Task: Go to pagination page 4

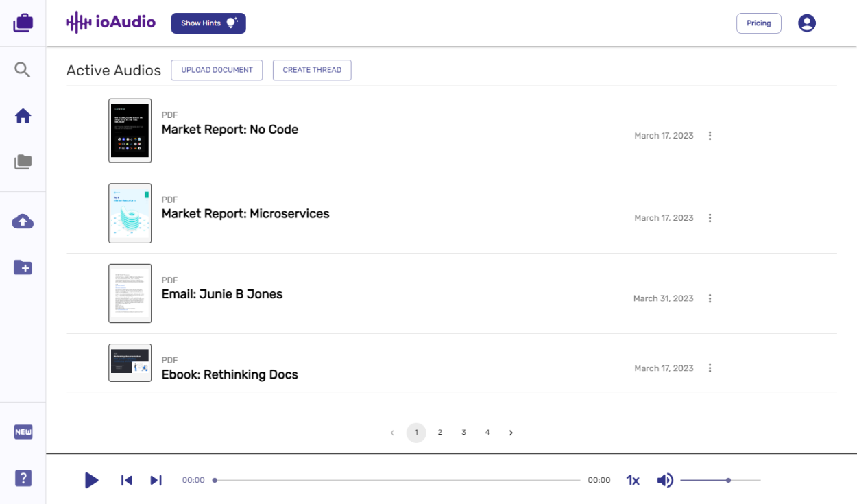Action: point(487,433)
